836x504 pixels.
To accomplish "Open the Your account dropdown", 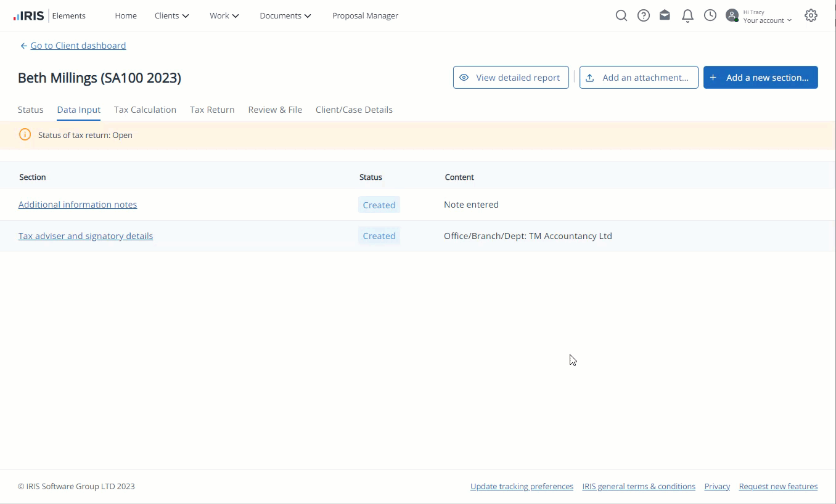I will click(x=767, y=20).
